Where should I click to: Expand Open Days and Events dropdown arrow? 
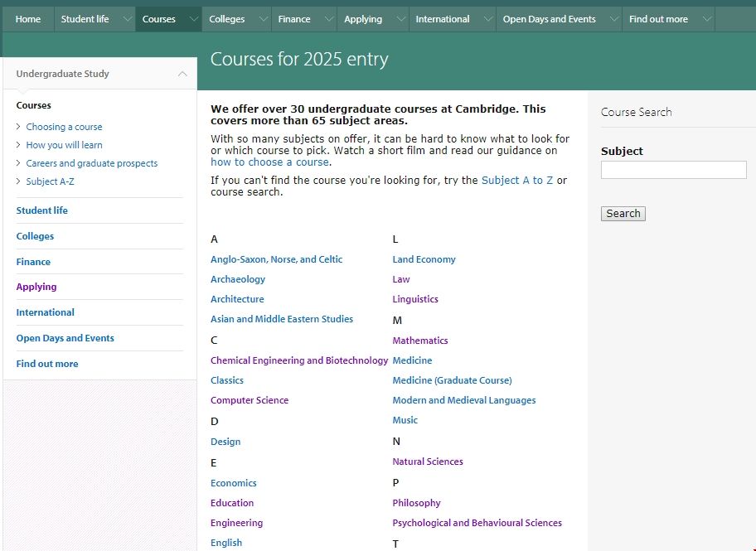[613, 19]
